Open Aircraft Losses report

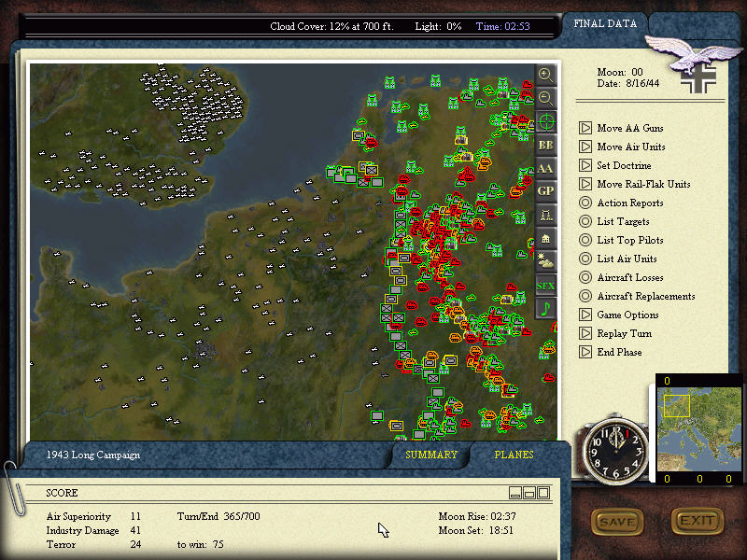629,277
